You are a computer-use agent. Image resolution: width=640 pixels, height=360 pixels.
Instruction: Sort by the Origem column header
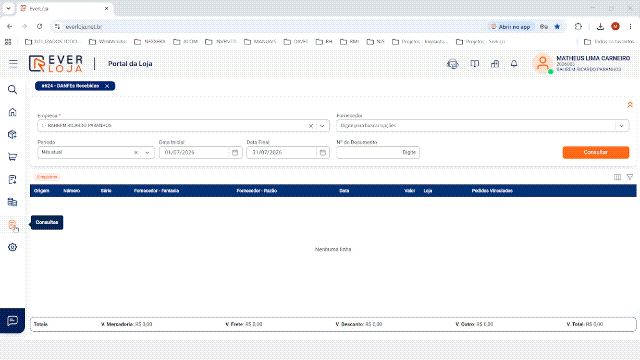[x=42, y=191]
